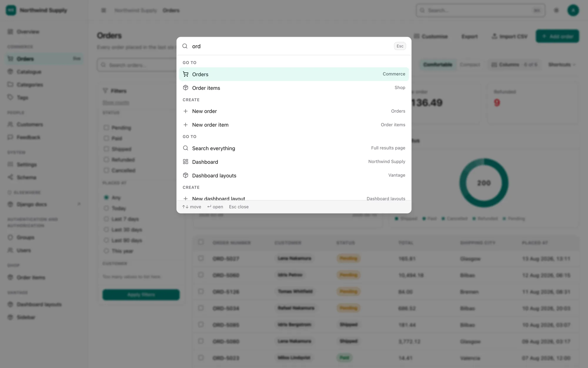Viewport: 588px width, 368px height.
Task: Click the plus icon beside New order item
Action: [x=186, y=125]
